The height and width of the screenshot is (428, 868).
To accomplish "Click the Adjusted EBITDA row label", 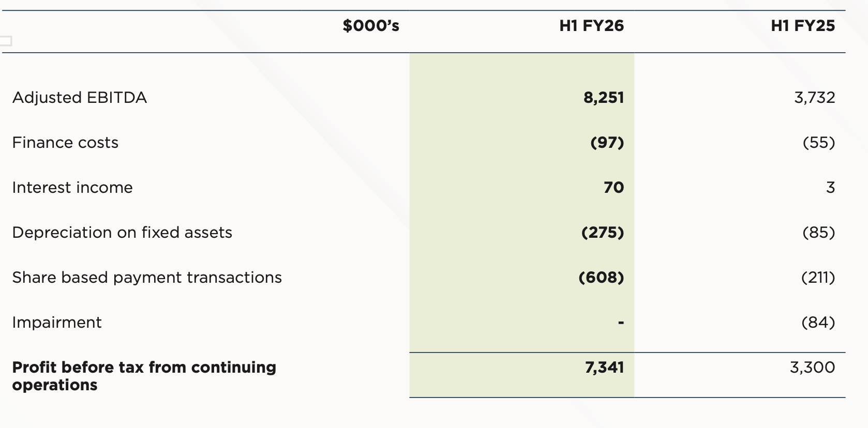I will click(80, 98).
